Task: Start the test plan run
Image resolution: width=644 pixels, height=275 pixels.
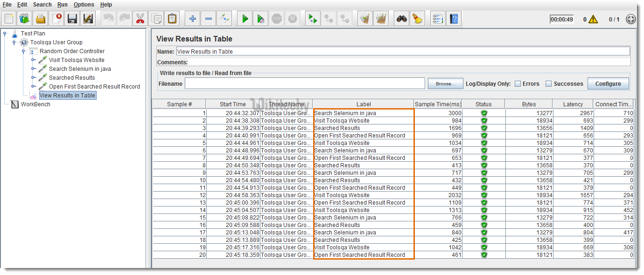Action: (245, 18)
